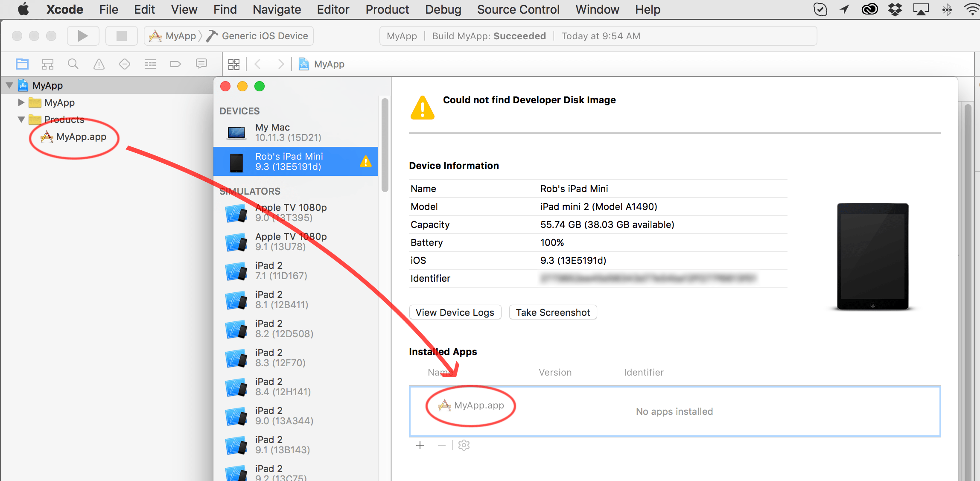The image size is (980, 481).
Task: Open the Generic iOS Device destination selector
Action: click(264, 36)
